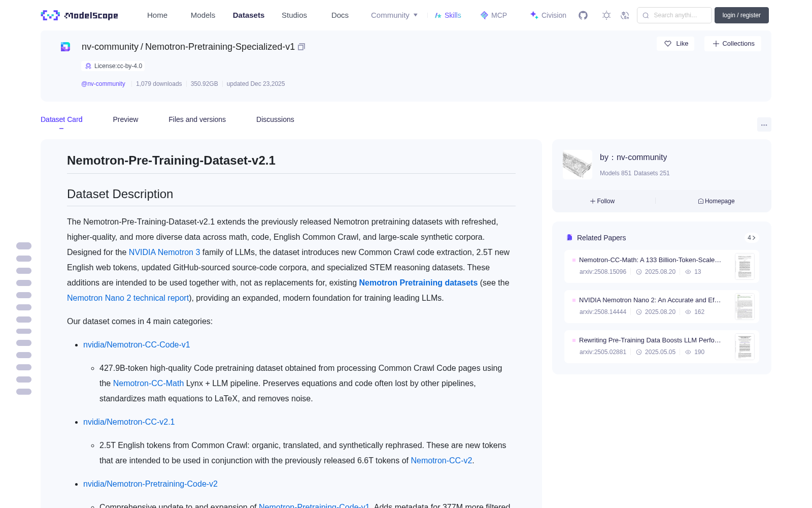Image resolution: width=812 pixels, height=508 pixels.
Task: Open the Docs section
Action: (340, 15)
